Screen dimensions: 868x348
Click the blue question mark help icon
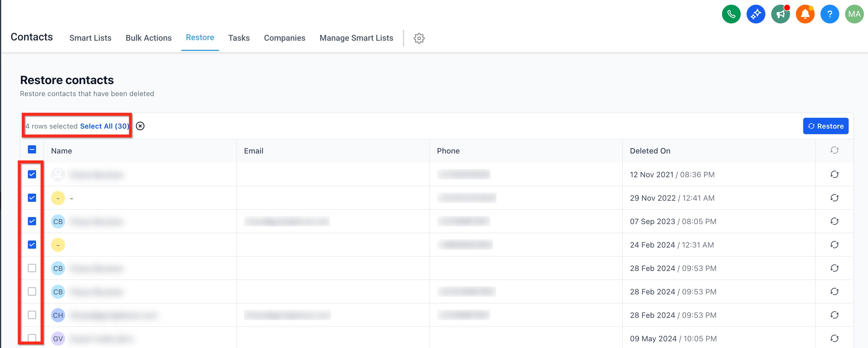coord(829,14)
